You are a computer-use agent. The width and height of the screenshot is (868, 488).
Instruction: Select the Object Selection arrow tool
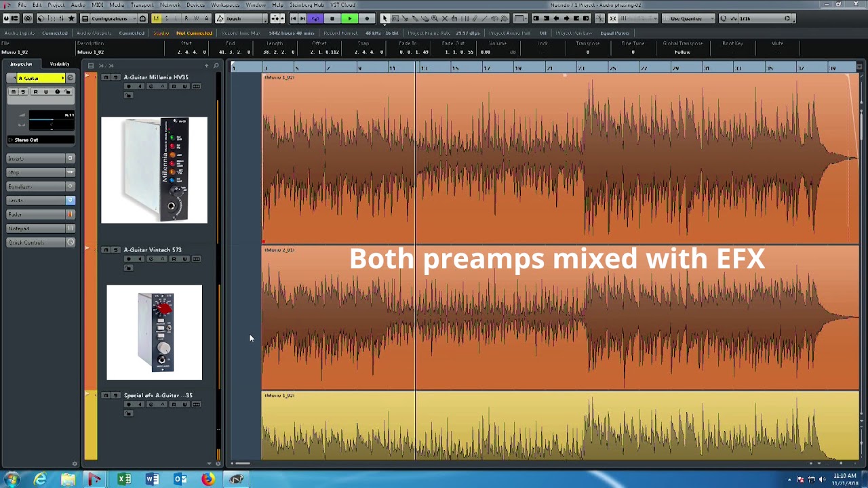(x=384, y=18)
